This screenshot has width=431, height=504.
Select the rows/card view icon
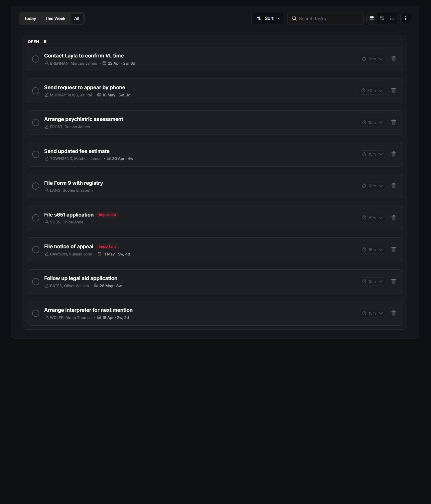371,18
